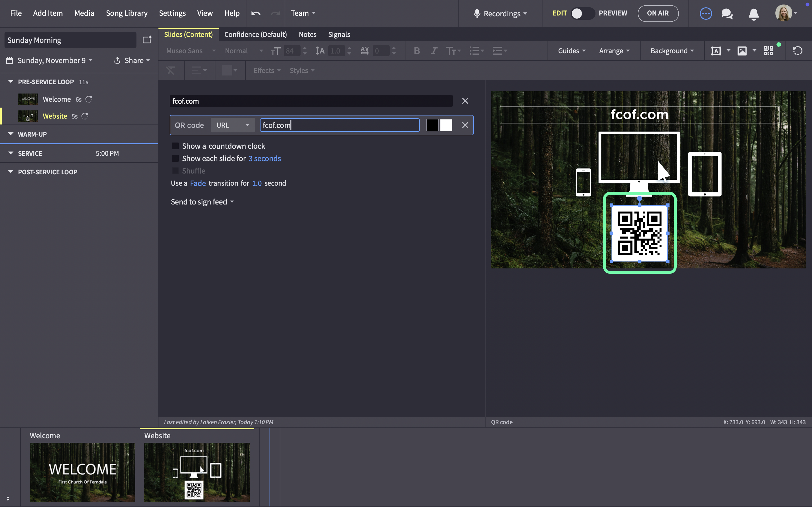
Task: Click the reset slide circular arrow icon
Action: pyautogui.click(x=798, y=51)
